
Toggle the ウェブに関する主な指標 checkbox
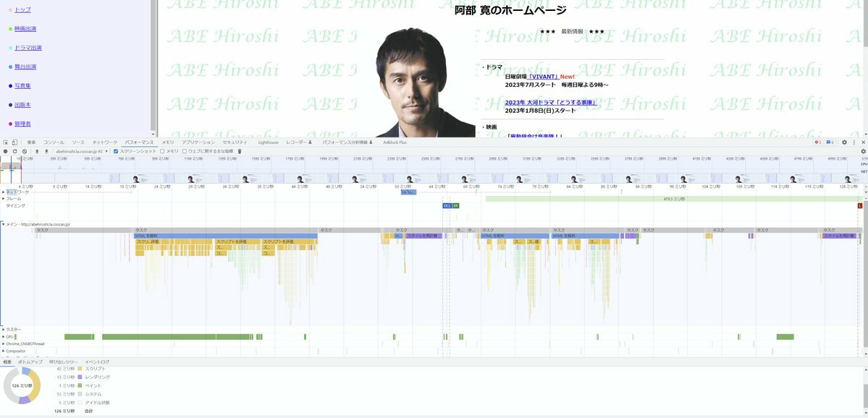185,151
